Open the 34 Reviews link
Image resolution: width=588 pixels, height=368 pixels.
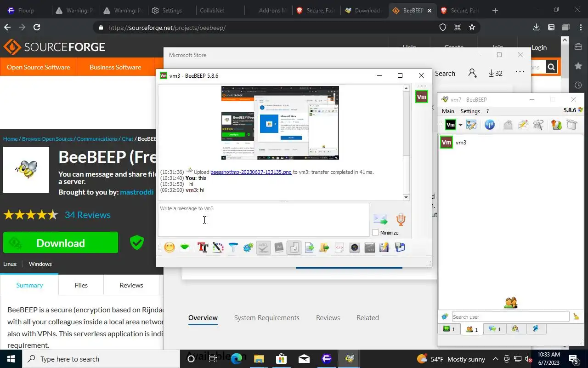coord(88,215)
